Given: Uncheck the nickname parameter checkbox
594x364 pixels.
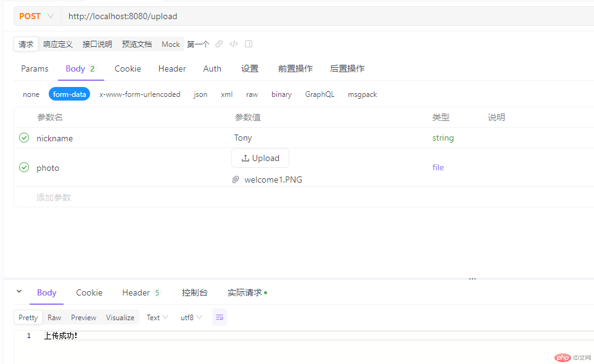Looking at the screenshot, I should click(x=24, y=138).
